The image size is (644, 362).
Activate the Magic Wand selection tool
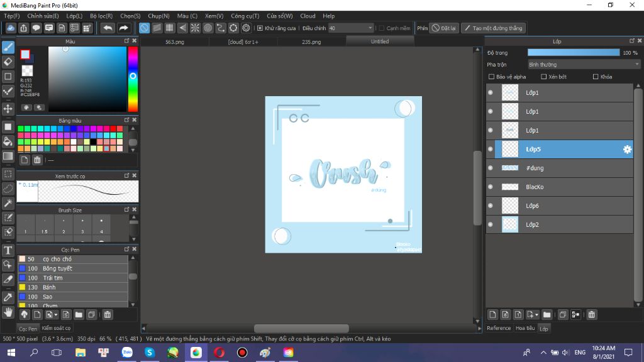pos(8,203)
